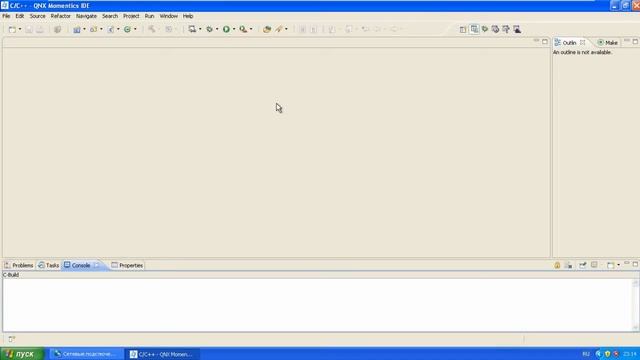Click the New wizard toolbar icon

pyautogui.click(x=12, y=29)
